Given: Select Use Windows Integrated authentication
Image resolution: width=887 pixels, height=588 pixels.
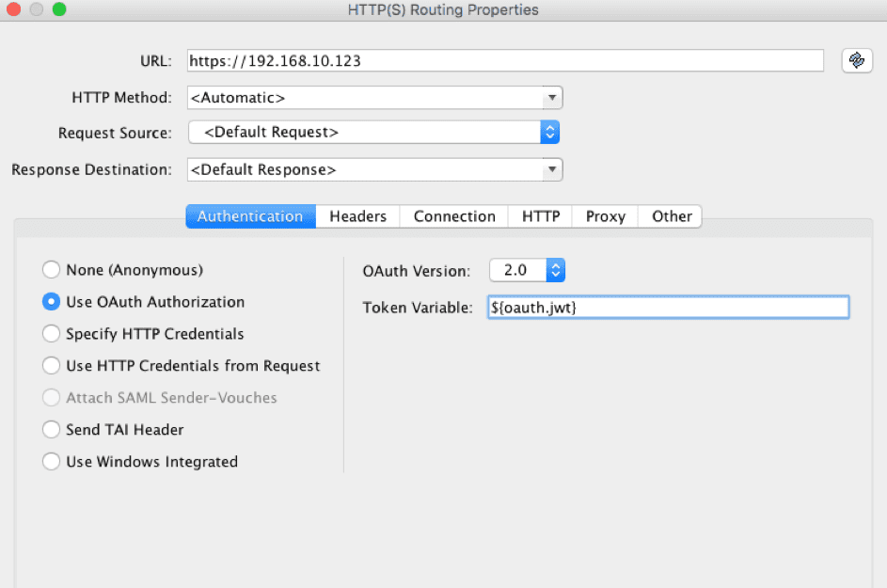Looking at the screenshot, I should [x=52, y=462].
